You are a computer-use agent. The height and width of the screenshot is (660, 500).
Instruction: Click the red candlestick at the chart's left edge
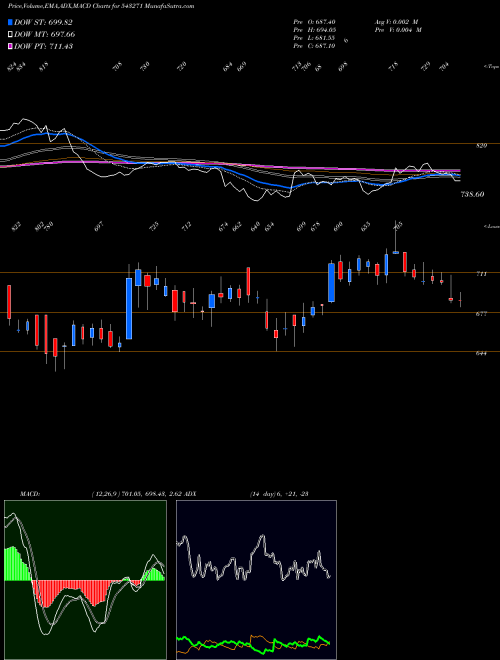coord(9,303)
